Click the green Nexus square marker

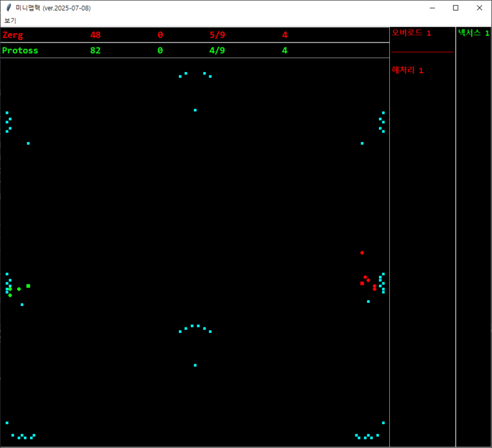[28, 286]
